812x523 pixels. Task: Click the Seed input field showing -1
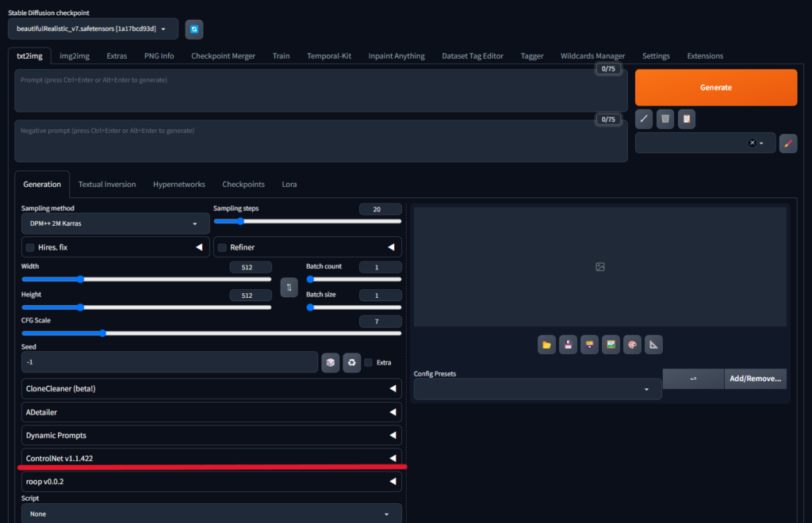[x=170, y=362]
